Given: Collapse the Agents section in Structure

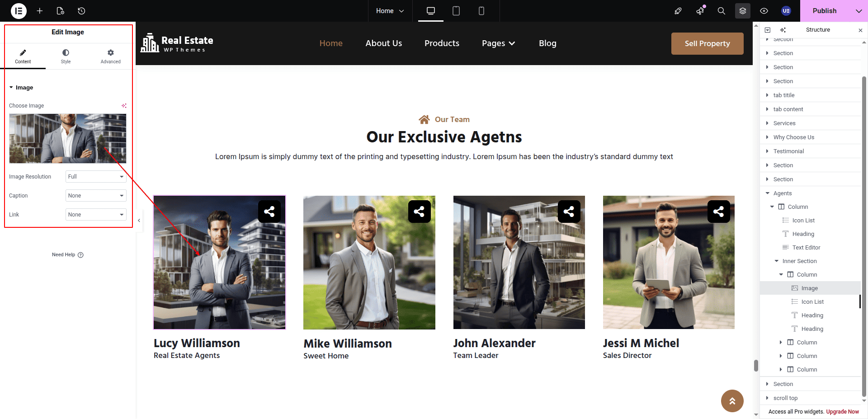Looking at the screenshot, I should [768, 193].
